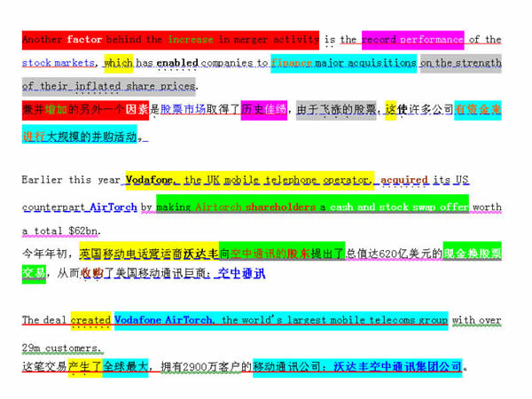Click the bold word "enabled"
The image size is (532, 399).
tap(177, 64)
